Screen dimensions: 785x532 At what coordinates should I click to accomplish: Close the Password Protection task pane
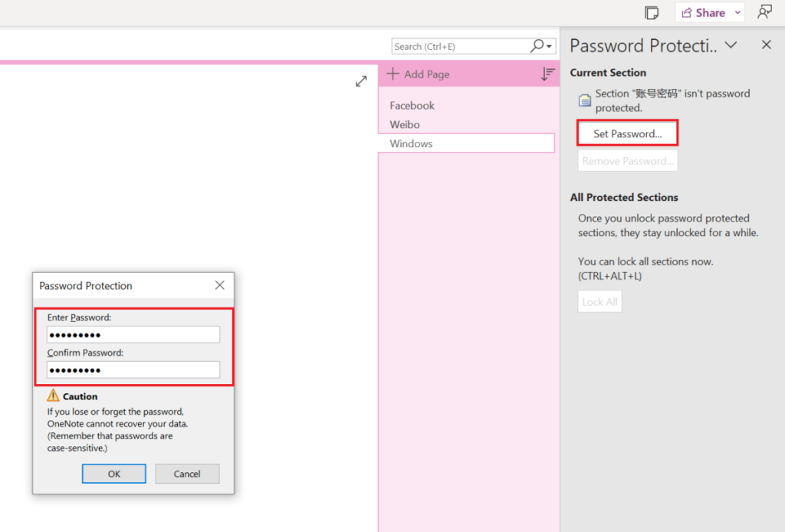coord(766,45)
